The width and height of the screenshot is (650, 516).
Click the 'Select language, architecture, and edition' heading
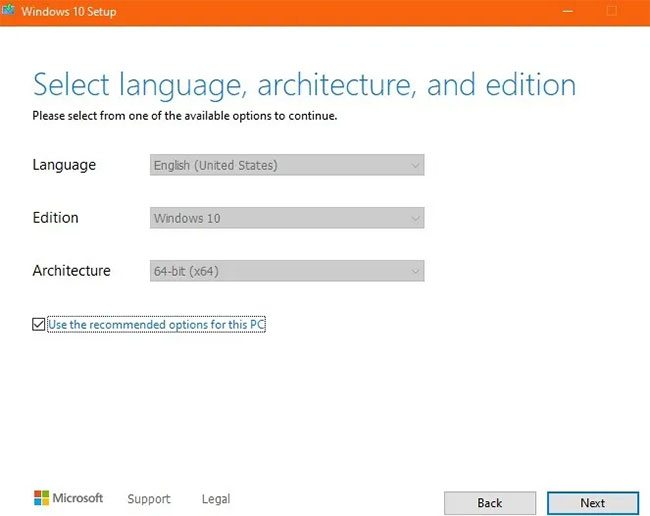[304, 85]
